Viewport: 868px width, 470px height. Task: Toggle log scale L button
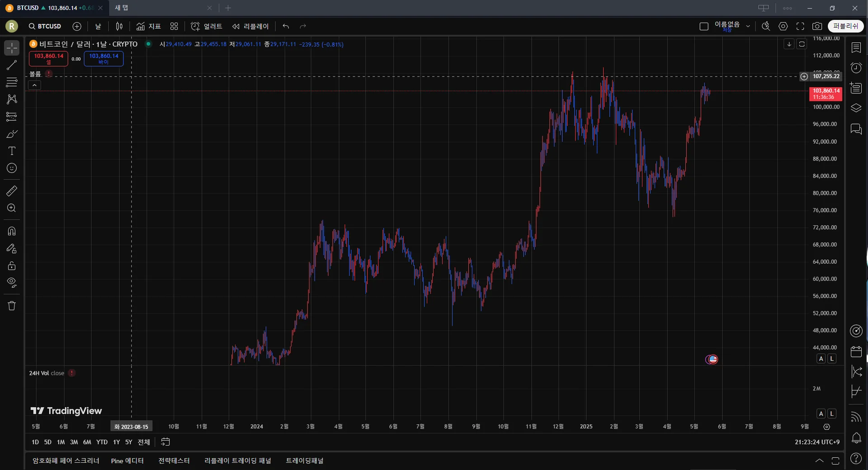point(831,359)
